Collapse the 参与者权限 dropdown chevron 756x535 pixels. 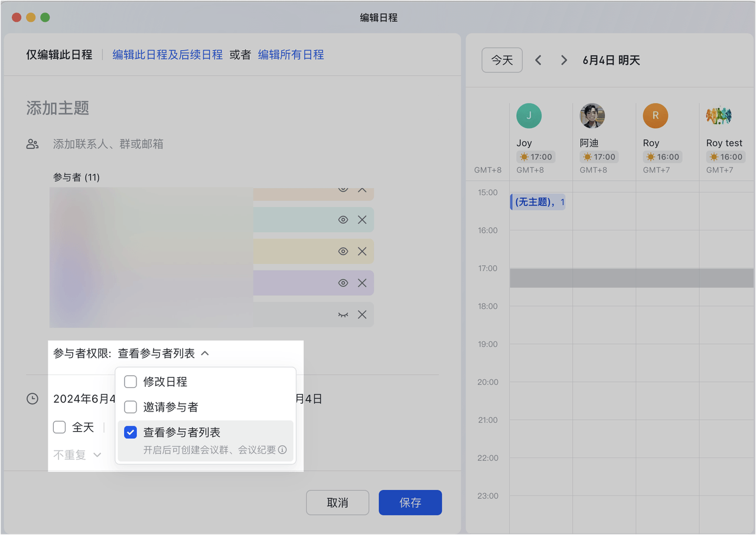tap(205, 354)
